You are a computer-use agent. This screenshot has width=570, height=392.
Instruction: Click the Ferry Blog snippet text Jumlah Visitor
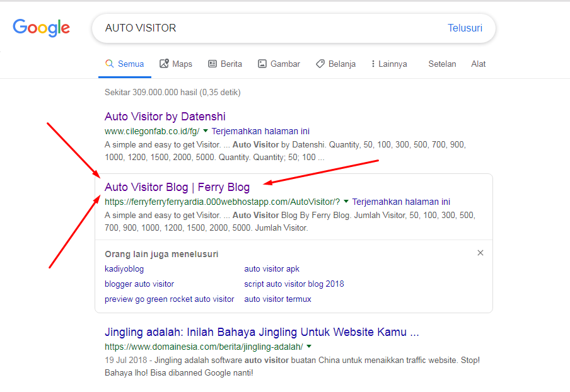pyautogui.click(x=290, y=221)
